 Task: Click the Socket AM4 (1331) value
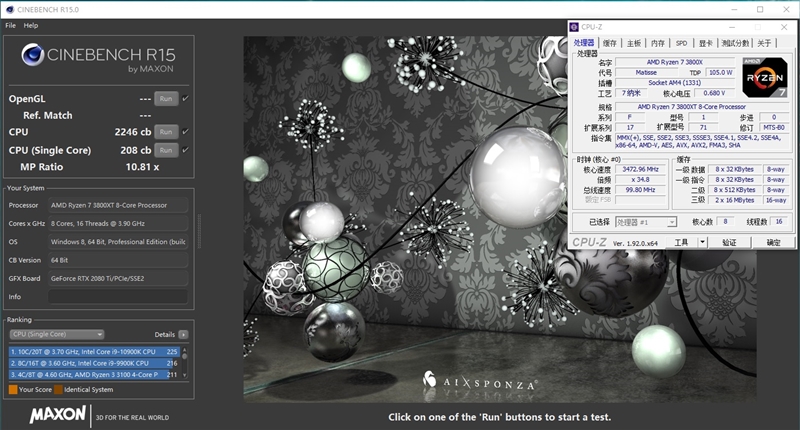[674, 83]
